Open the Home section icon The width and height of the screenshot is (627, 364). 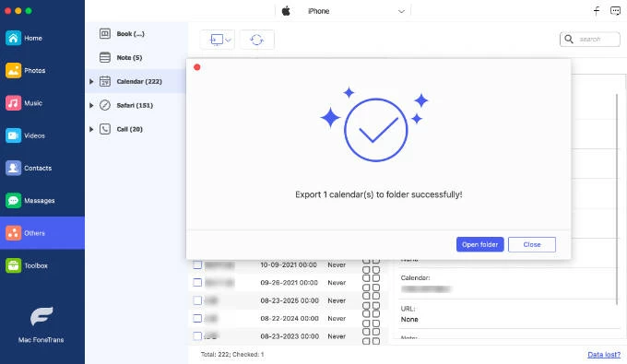pyautogui.click(x=13, y=38)
